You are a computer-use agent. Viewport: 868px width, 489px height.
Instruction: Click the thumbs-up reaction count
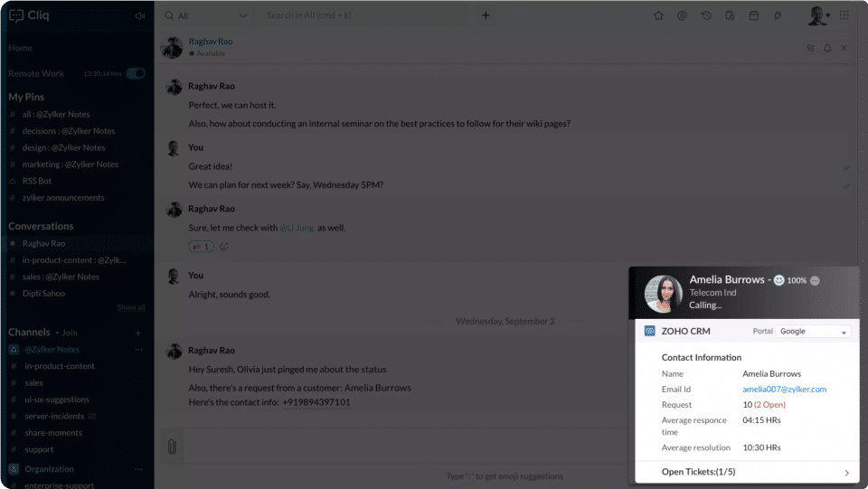point(201,247)
